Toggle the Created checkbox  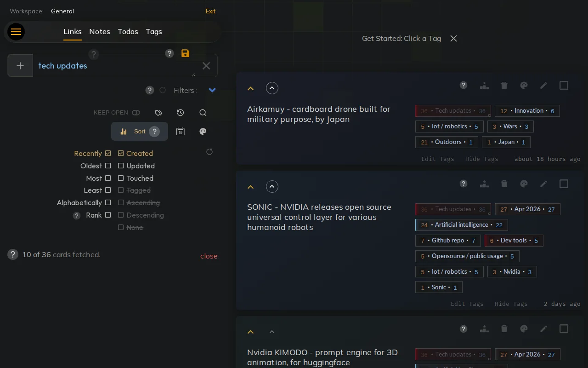pos(121,153)
